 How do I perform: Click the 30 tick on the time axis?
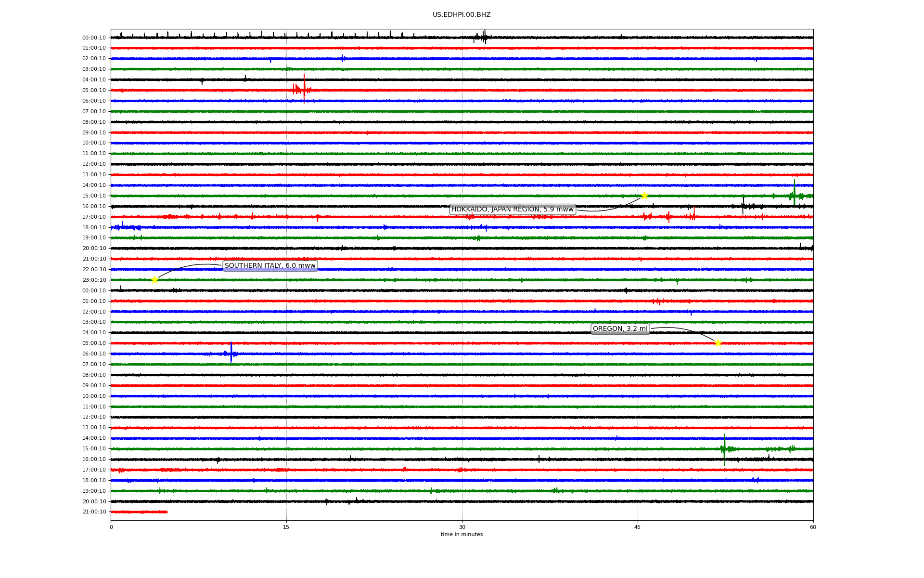[x=462, y=527]
